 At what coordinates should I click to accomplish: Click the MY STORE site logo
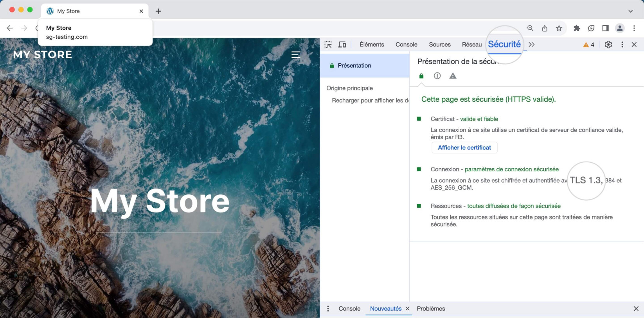[x=43, y=55]
